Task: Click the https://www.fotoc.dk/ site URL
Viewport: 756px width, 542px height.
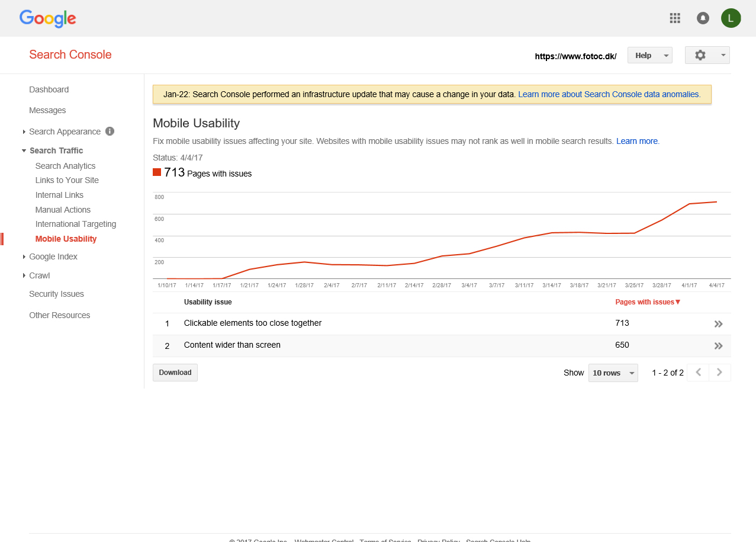Action: 575,56
